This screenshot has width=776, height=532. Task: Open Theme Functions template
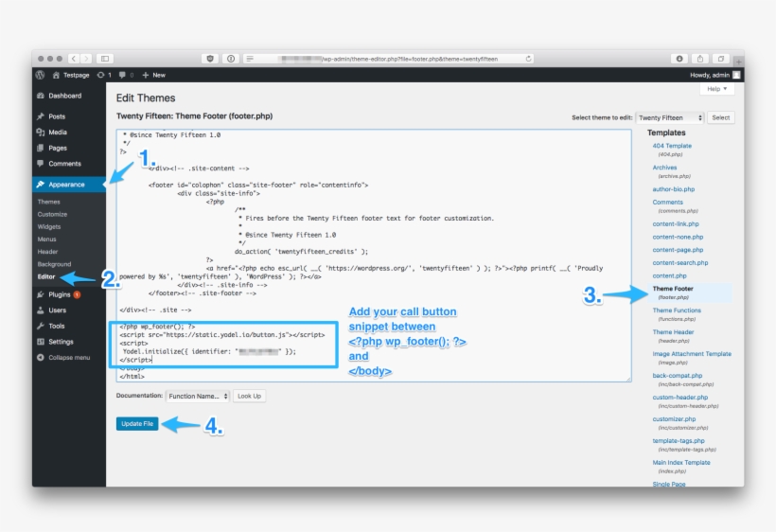tap(677, 310)
